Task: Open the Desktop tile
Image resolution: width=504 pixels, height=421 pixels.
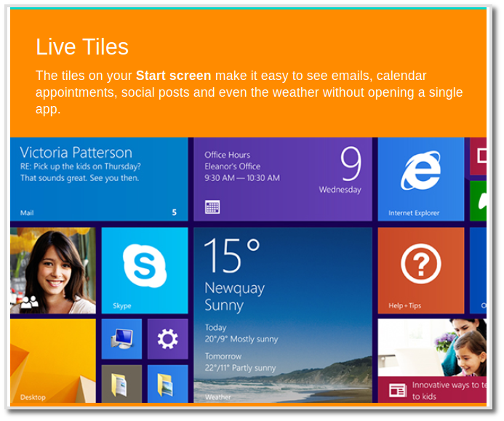Action: click(53, 361)
